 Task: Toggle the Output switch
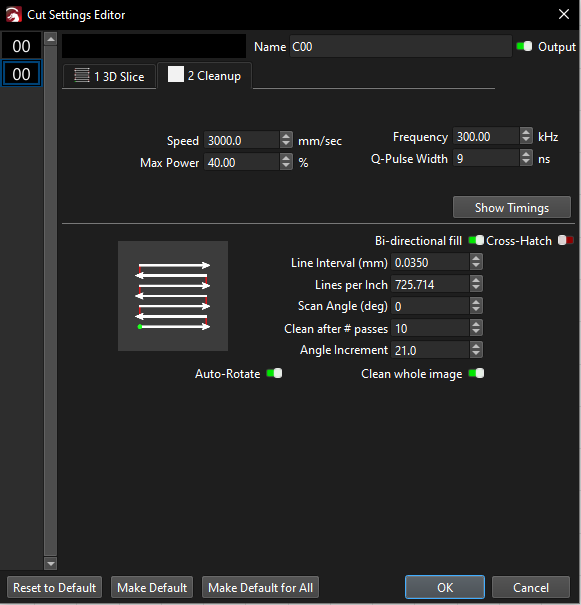(524, 46)
